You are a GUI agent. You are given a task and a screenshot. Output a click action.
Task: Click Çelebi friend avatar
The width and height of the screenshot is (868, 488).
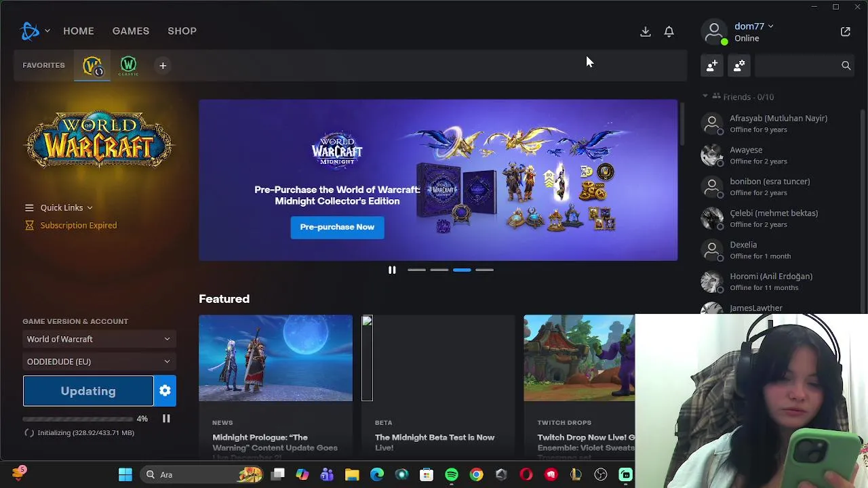712,218
